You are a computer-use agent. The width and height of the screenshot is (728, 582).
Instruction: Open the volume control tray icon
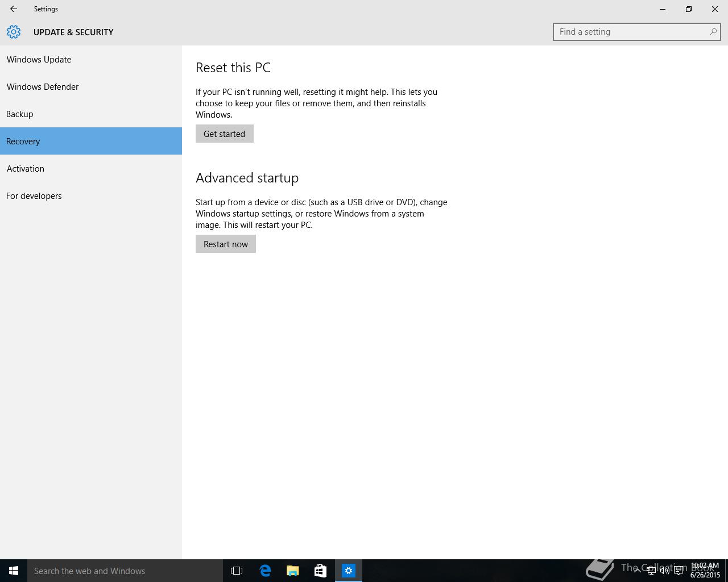(x=664, y=571)
